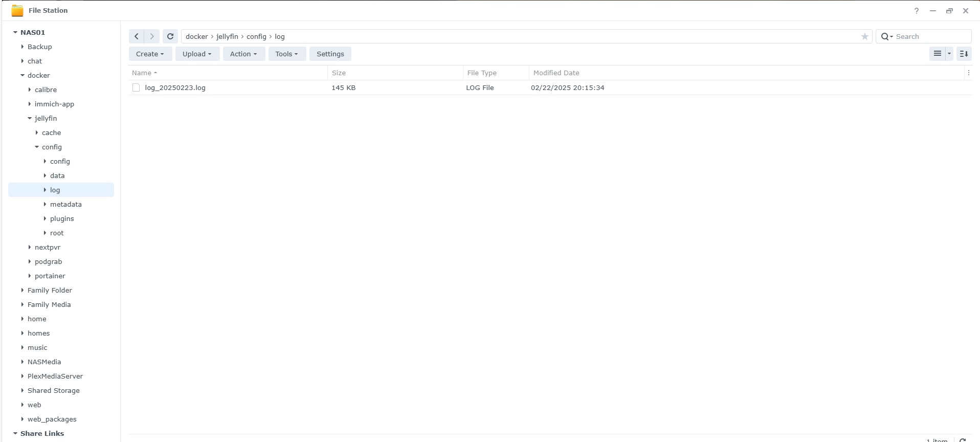The width and height of the screenshot is (980, 442).
Task: Collapse the jellyfin folder tree node
Action: [x=30, y=118]
